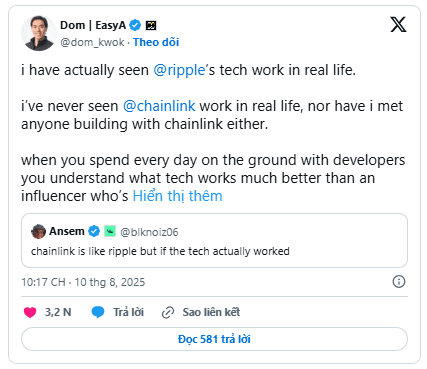The width and height of the screenshot is (427, 369).
Task: Expand tweet with Hiển thị thêm
Action: [177, 196]
